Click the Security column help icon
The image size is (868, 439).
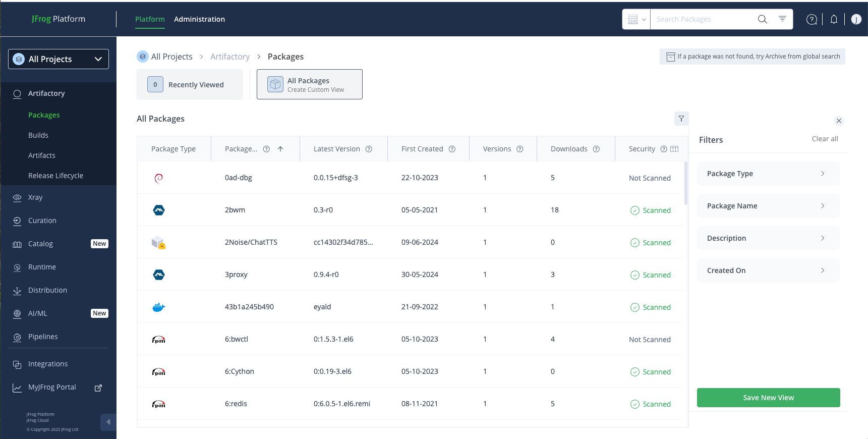[x=664, y=149]
